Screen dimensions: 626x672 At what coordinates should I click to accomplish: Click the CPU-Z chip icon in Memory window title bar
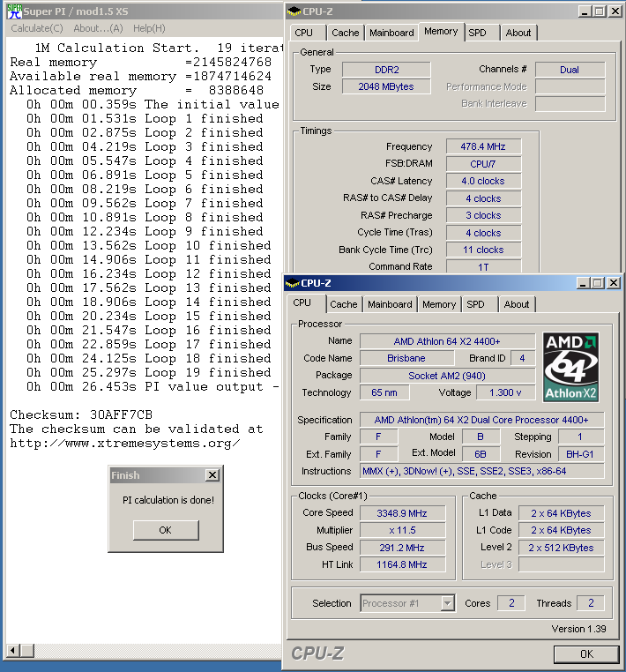(x=294, y=11)
